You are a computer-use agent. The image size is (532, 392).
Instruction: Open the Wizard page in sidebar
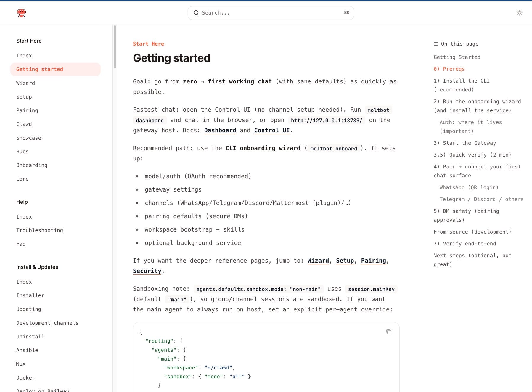25,83
